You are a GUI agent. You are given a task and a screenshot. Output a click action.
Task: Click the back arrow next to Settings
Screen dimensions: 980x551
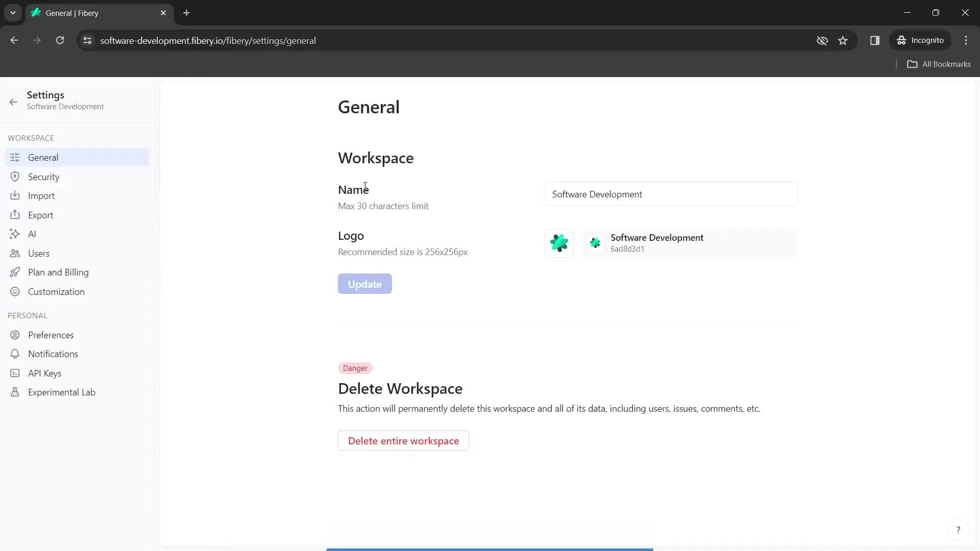click(x=13, y=102)
